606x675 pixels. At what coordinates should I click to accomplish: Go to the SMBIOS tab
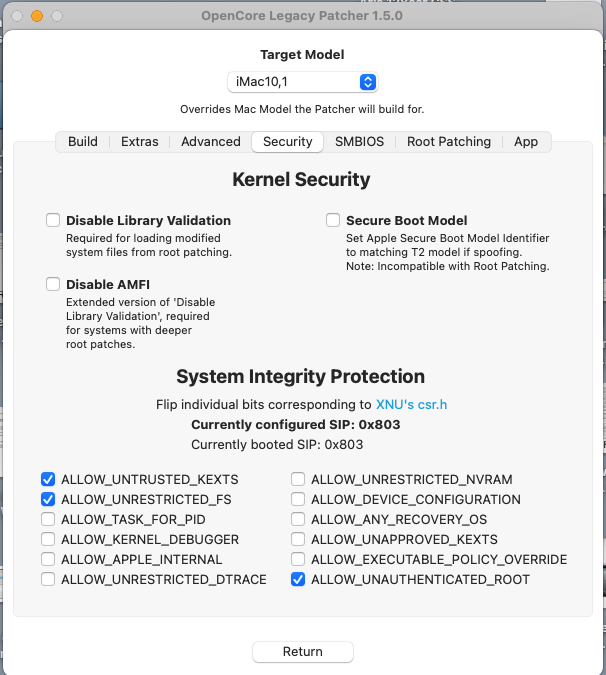tap(359, 142)
